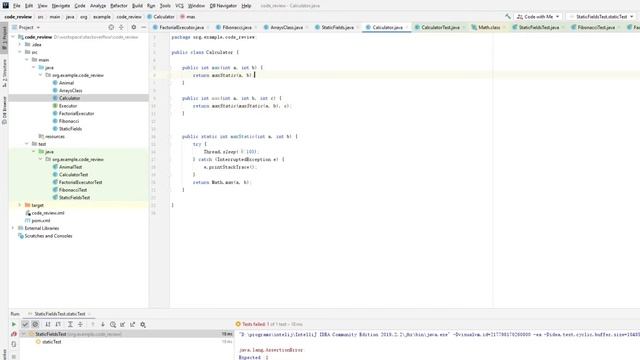Switch to FibonacciTest.java editor tab
The width and height of the screenshot is (640, 360).
click(596, 27)
